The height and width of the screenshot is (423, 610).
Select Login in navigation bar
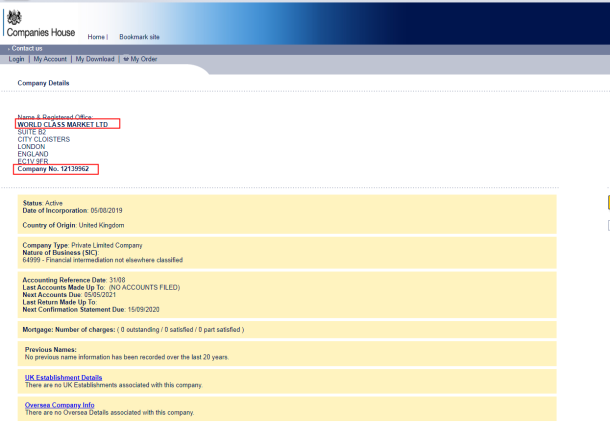[x=16, y=59]
